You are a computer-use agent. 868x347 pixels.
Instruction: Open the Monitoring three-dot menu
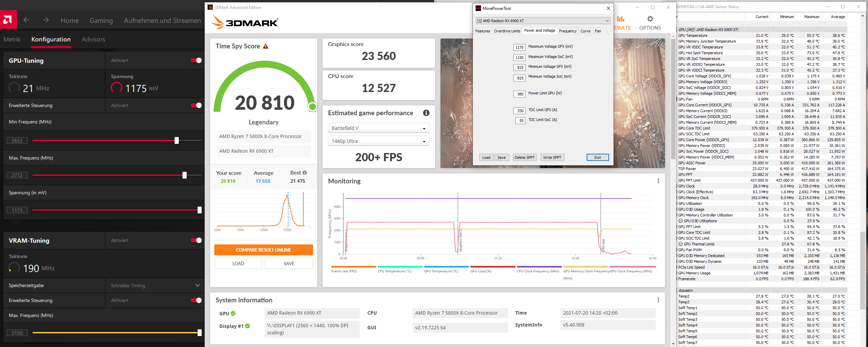(658, 181)
